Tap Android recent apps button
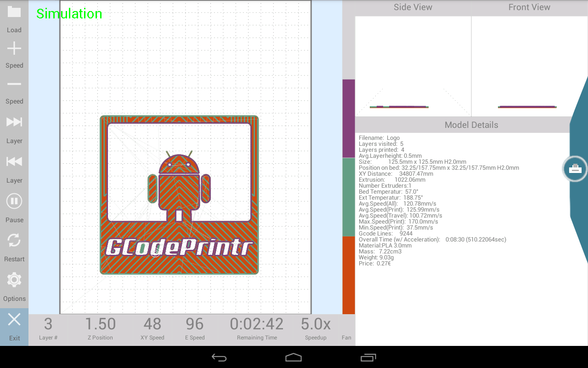This screenshot has width=588, height=368. click(368, 357)
